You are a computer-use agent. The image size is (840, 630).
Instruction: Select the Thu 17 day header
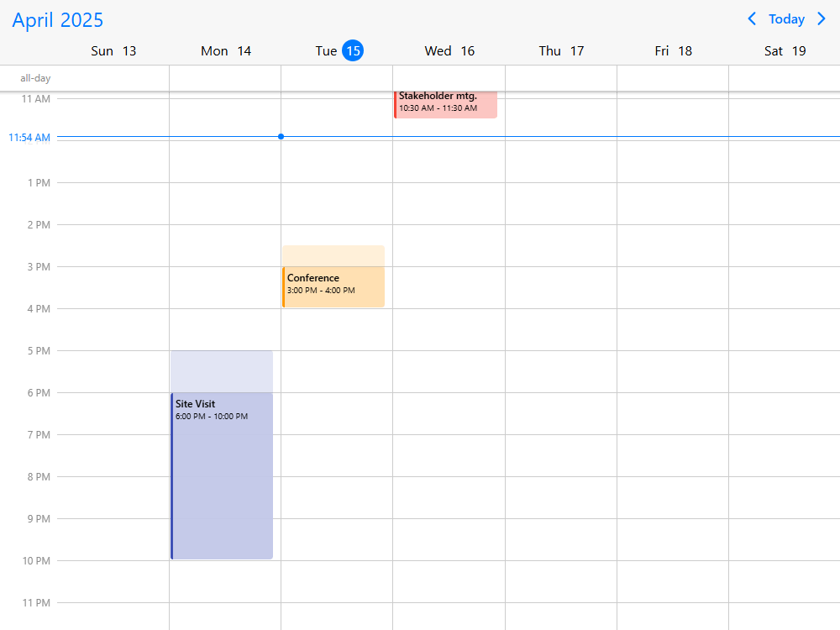click(561, 51)
